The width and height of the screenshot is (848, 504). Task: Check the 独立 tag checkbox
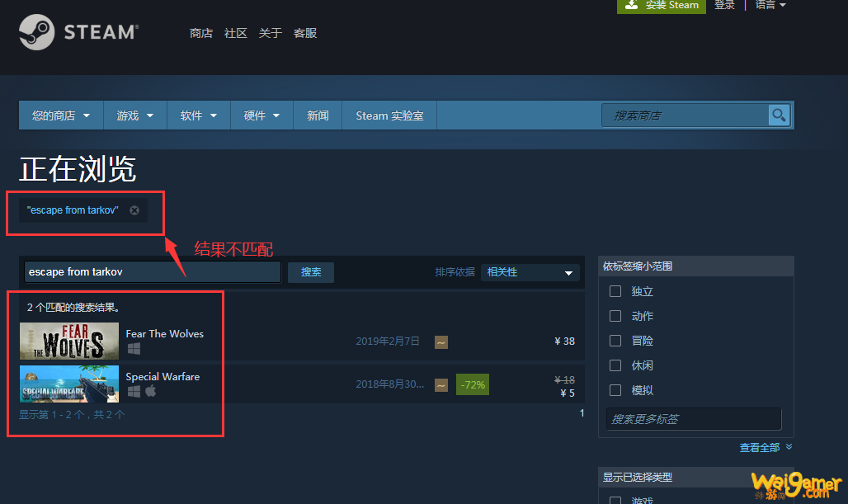[x=615, y=291]
